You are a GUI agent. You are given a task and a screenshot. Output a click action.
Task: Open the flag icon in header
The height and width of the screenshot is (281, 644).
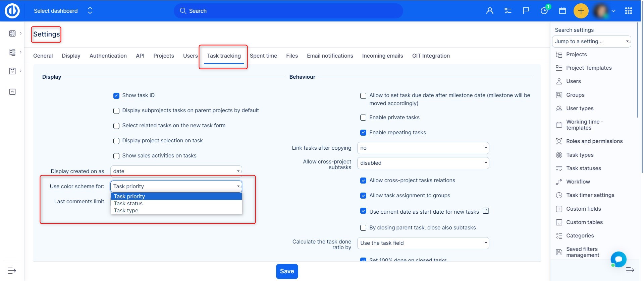coord(526,11)
